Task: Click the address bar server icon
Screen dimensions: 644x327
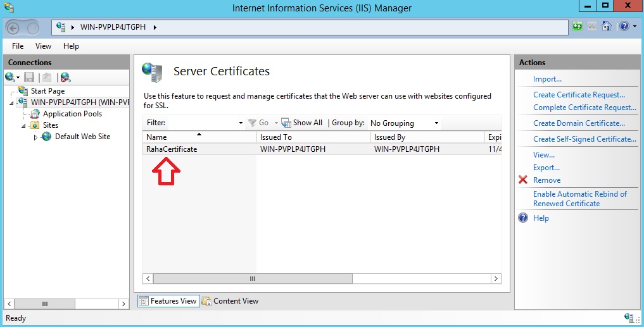Action: pyautogui.click(x=61, y=27)
